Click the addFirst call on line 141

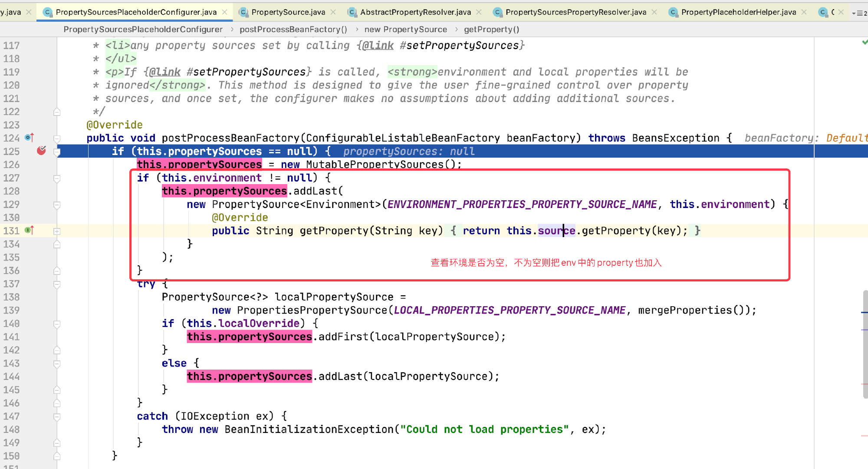point(343,337)
